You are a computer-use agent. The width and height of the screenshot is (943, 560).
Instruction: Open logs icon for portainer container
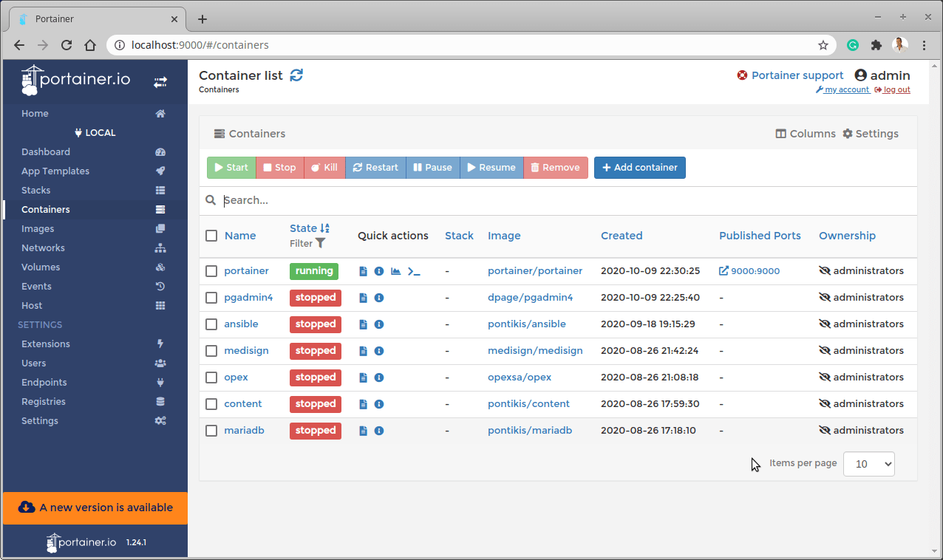click(363, 271)
